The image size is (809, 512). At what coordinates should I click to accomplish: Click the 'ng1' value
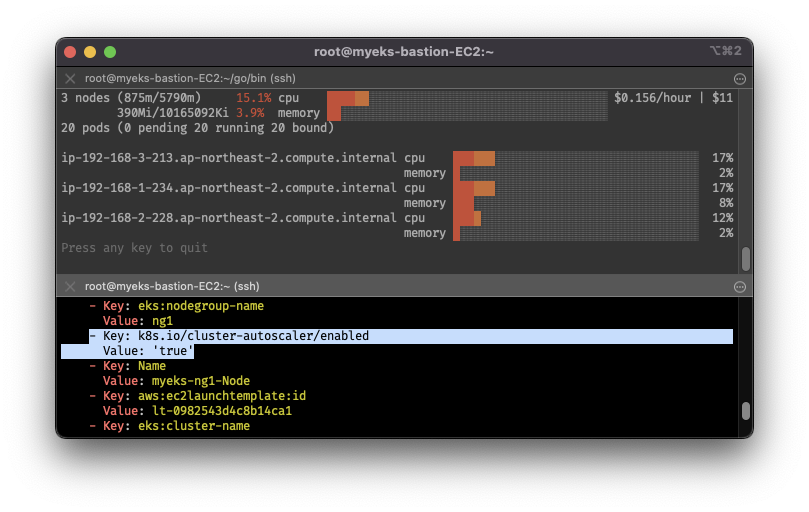point(162,321)
